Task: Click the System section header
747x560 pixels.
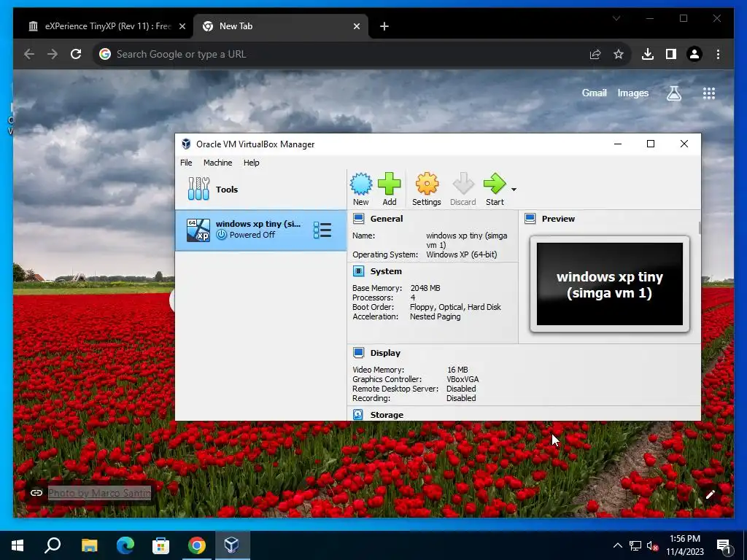Action: [x=386, y=271]
